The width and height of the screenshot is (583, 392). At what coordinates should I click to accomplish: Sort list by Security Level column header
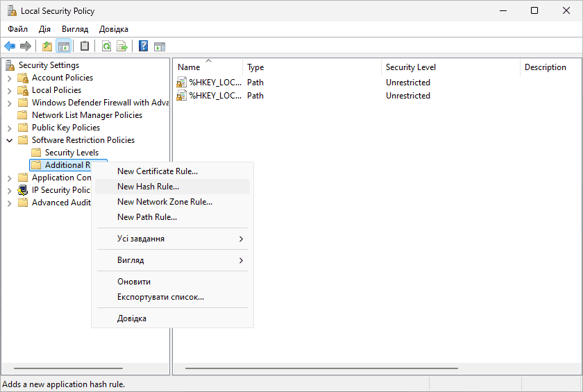tap(411, 67)
